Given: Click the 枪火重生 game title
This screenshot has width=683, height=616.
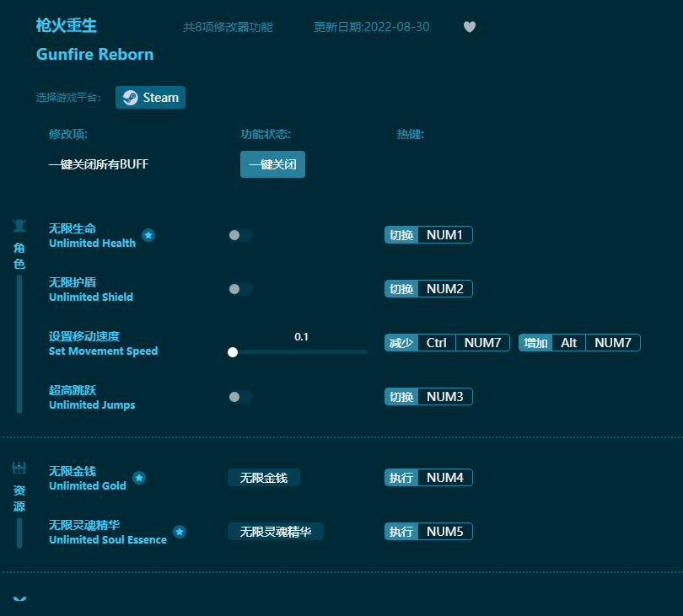Looking at the screenshot, I should click(67, 25).
